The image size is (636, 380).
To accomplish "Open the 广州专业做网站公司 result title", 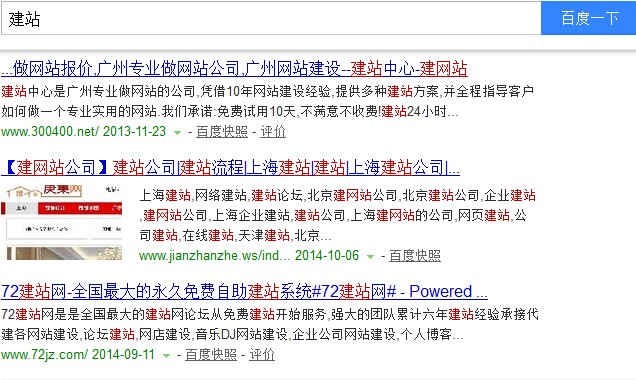I will [x=234, y=69].
